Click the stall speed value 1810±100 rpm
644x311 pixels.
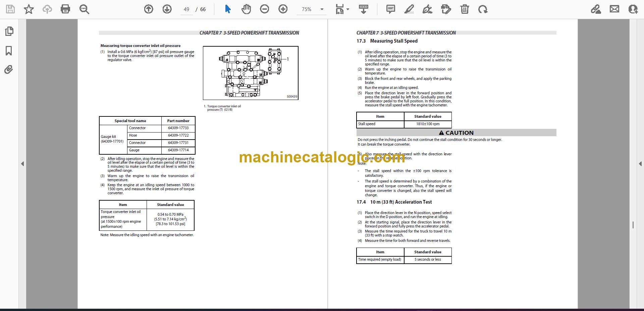tap(428, 124)
